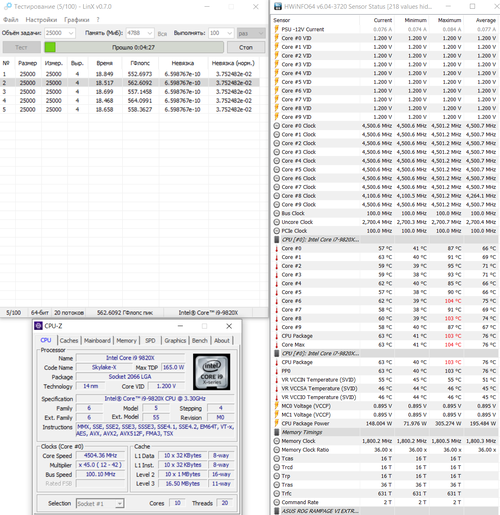Switch to the Memory tab in CPU-Z
The height and width of the screenshot is (515, 500).
[x=126, y=340]
